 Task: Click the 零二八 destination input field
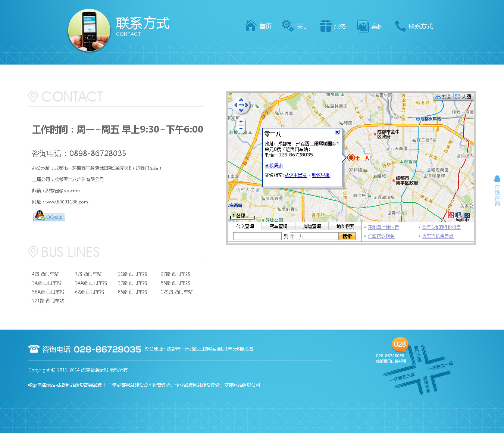click(x=314, y=236)
